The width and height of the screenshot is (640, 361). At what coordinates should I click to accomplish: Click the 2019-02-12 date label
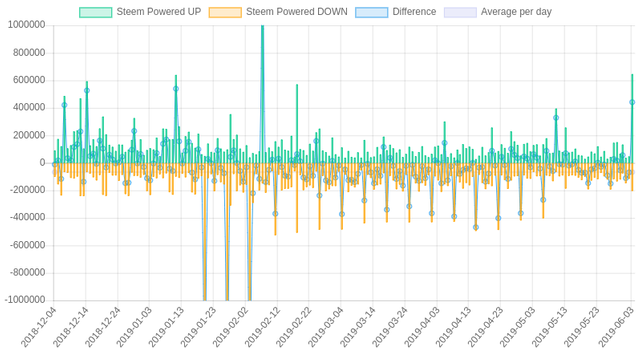(262, 327)
